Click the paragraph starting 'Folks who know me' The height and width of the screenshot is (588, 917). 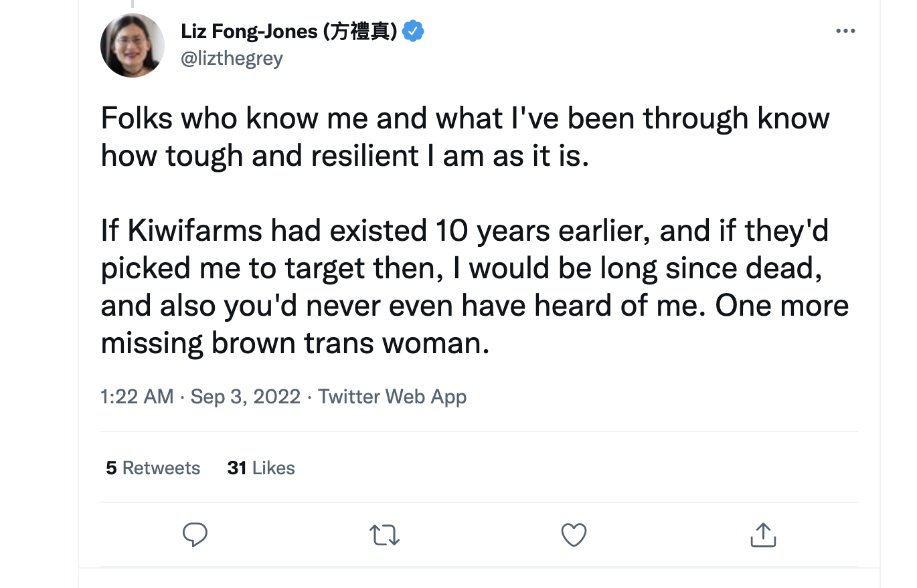pyautogui.click(x=465, y=137)
